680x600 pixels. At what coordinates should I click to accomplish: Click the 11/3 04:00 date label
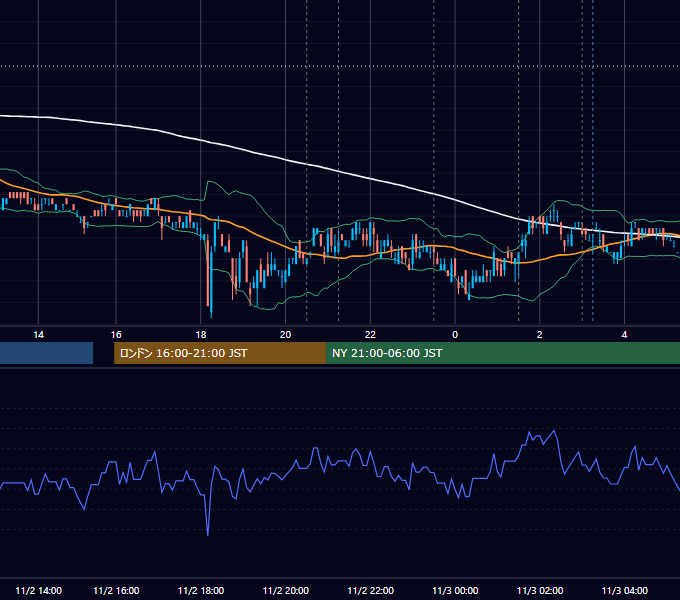(624, 590)
